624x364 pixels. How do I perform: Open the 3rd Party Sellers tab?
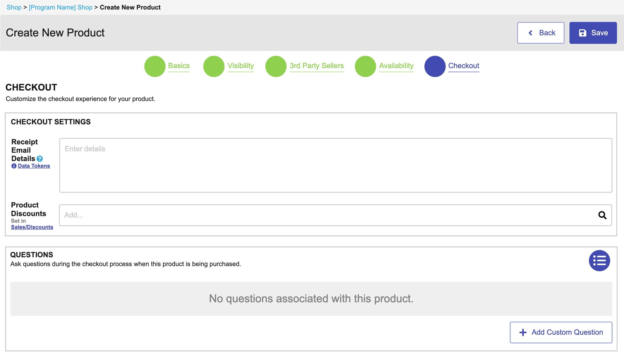317,66
